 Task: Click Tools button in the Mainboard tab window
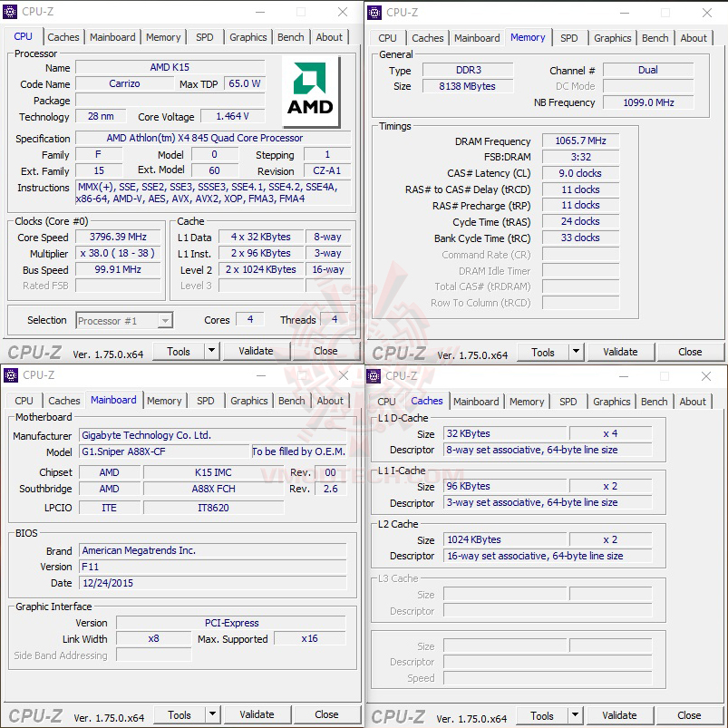coord(180,714)
